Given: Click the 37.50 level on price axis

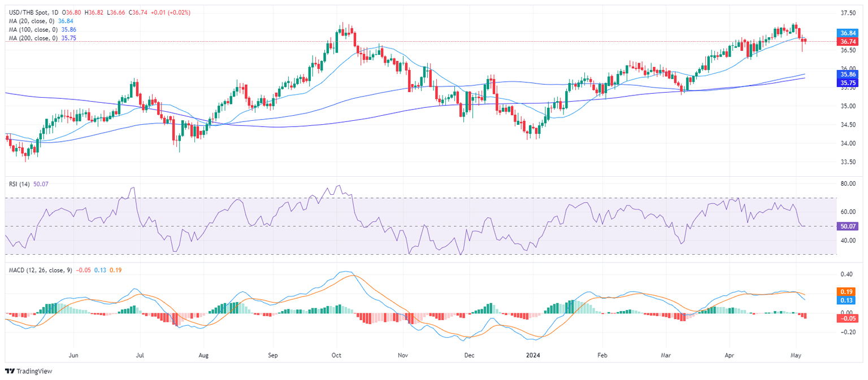Looking at the screenshot, I should (x=847, y=12).
